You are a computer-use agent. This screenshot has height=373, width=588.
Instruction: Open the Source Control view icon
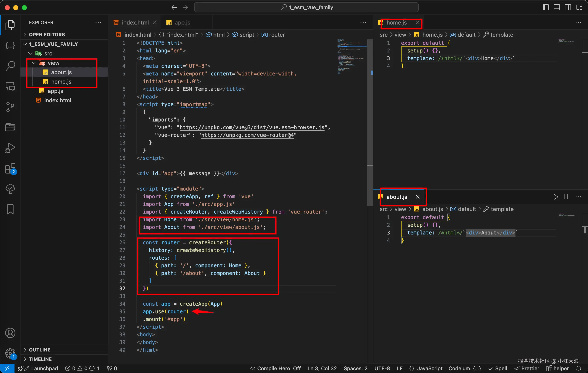[x=10, y=107]
